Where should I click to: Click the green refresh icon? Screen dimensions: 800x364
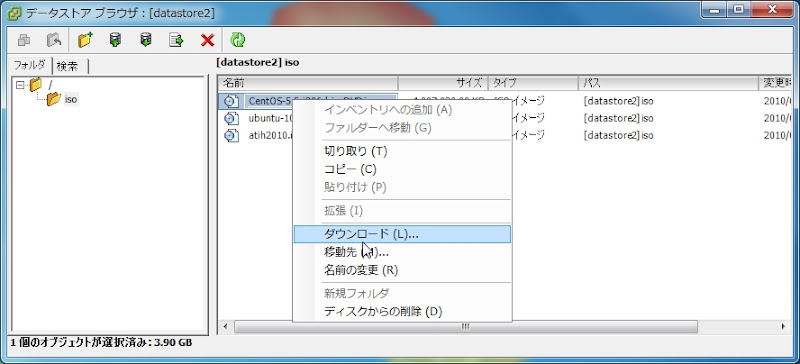(238, 39)
